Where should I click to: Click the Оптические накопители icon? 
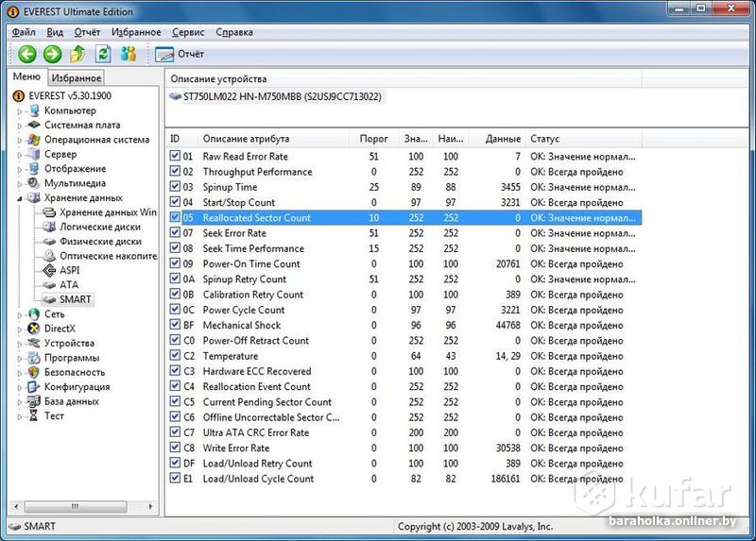point(49,256)
